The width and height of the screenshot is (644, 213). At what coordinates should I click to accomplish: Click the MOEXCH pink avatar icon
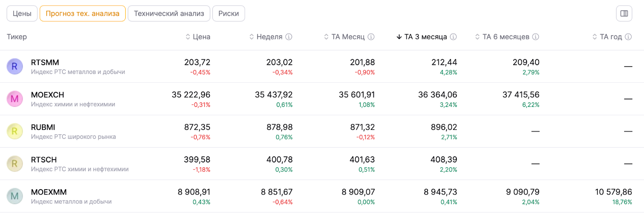click(14, 99)
